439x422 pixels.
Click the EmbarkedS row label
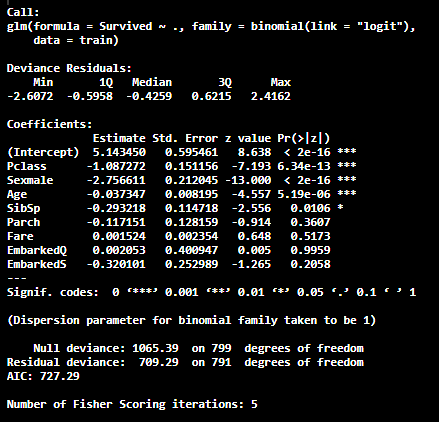coord(37,264)
